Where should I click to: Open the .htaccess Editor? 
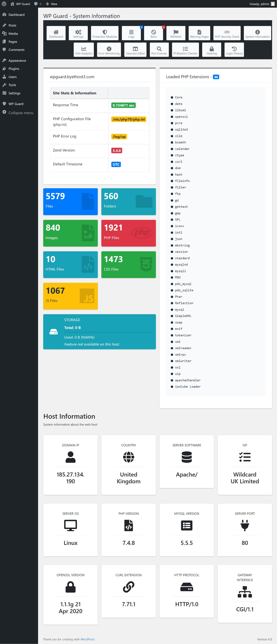[135, 49]
